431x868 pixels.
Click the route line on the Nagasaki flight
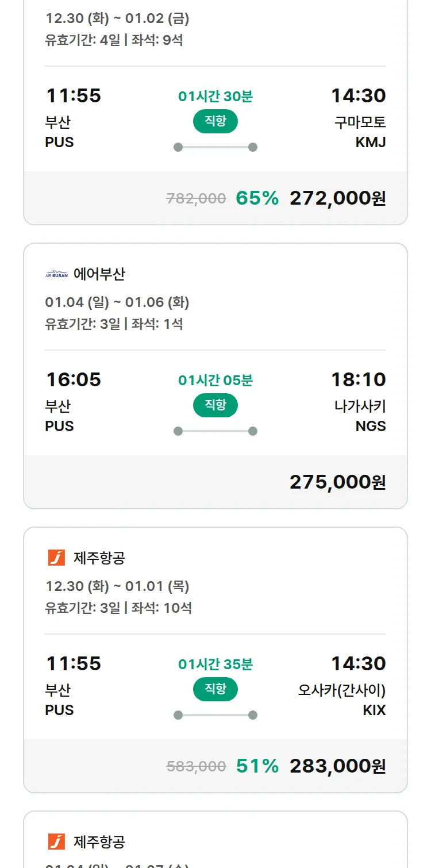(x=215, y=431)
